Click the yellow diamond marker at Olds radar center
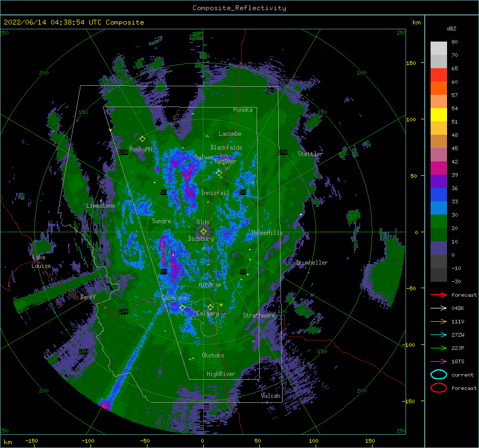This screenshot has height=448, width=479. coord(203,232)
